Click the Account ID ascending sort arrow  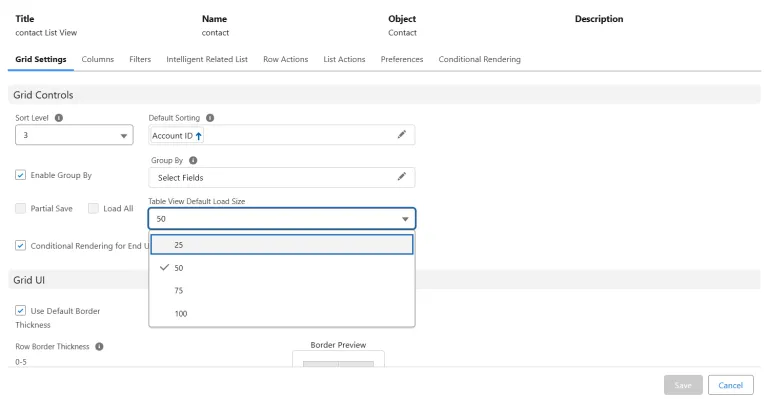pos(198,136)
